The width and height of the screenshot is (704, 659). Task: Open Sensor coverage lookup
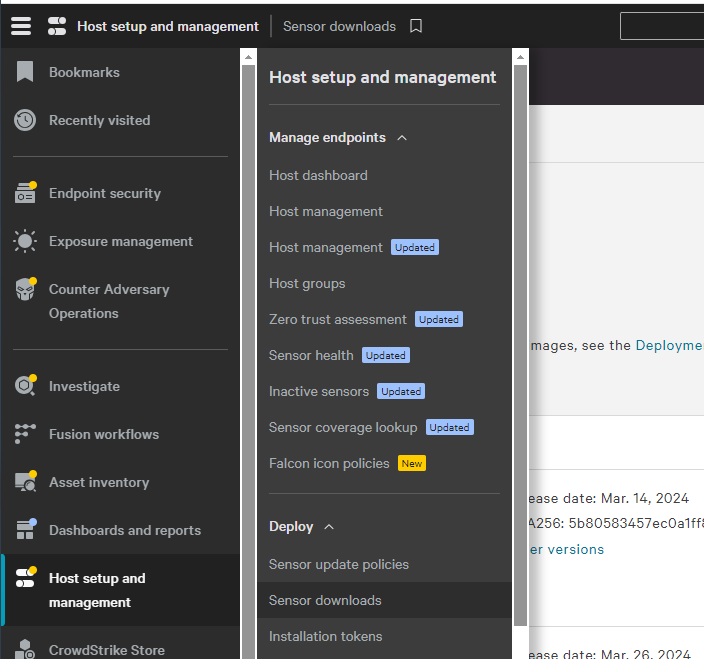click(343, 427)
